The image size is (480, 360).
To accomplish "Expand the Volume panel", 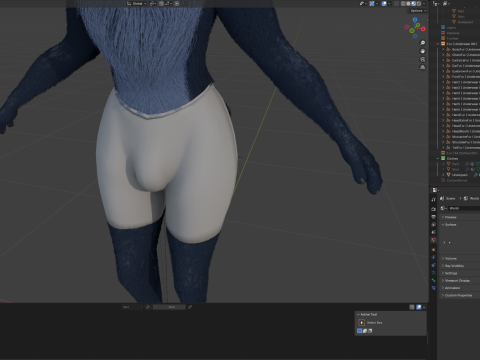I will [x=460, y=258].
